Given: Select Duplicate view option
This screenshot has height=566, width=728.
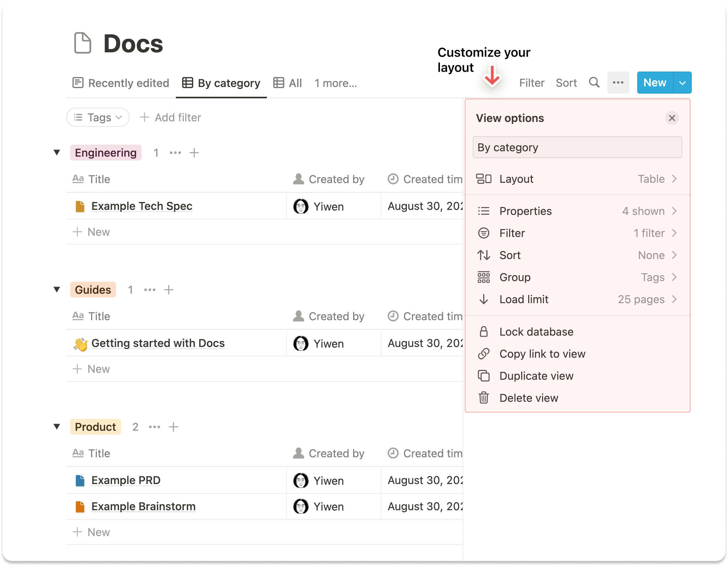Looking at the screenshot, I should (x=536, y=376).
